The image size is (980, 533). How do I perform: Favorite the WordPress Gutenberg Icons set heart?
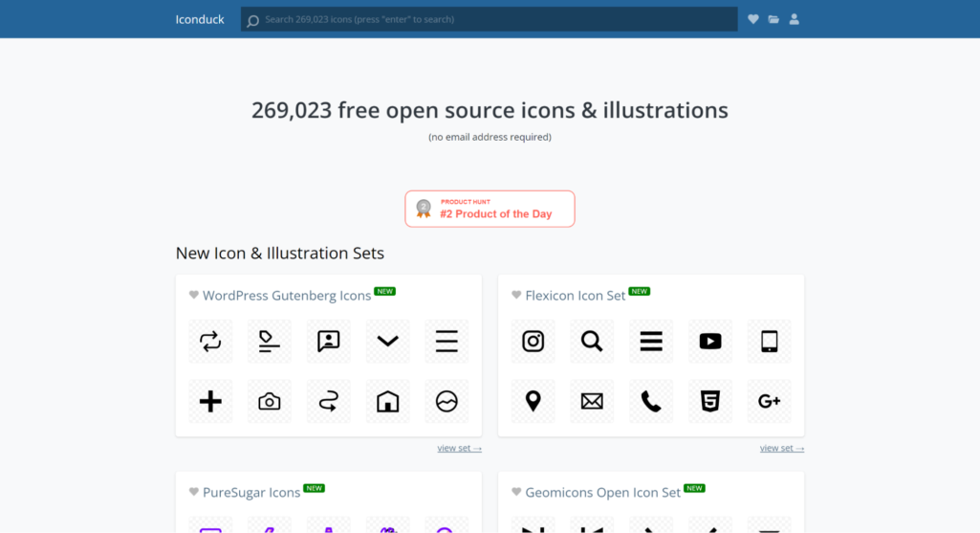194,296
